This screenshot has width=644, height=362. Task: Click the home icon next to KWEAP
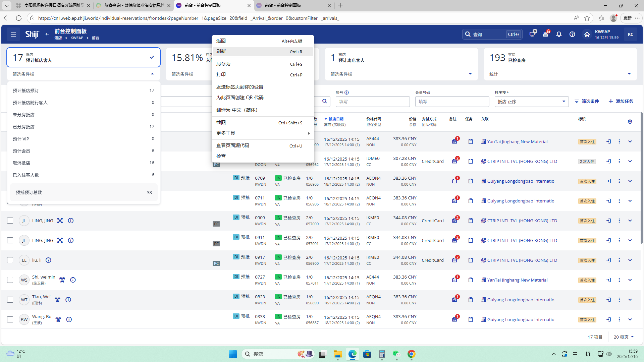click(587, 34)
